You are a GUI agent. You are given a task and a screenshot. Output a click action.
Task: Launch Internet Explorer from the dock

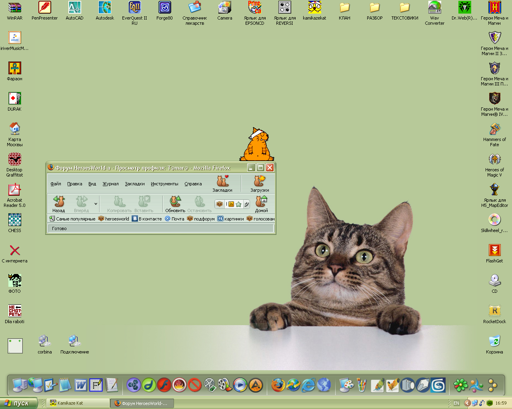pos(308,385)
